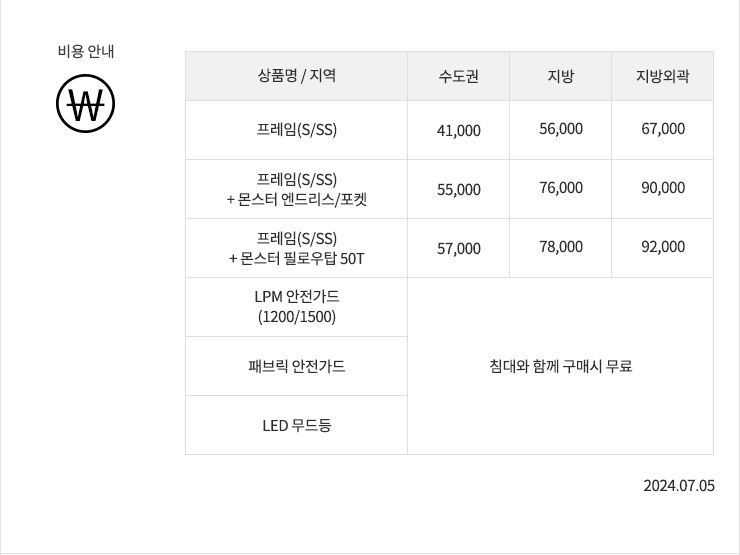Select the 패브릭 안전가드 row
This screenshot has width=740, height=555.
(296, 366)
